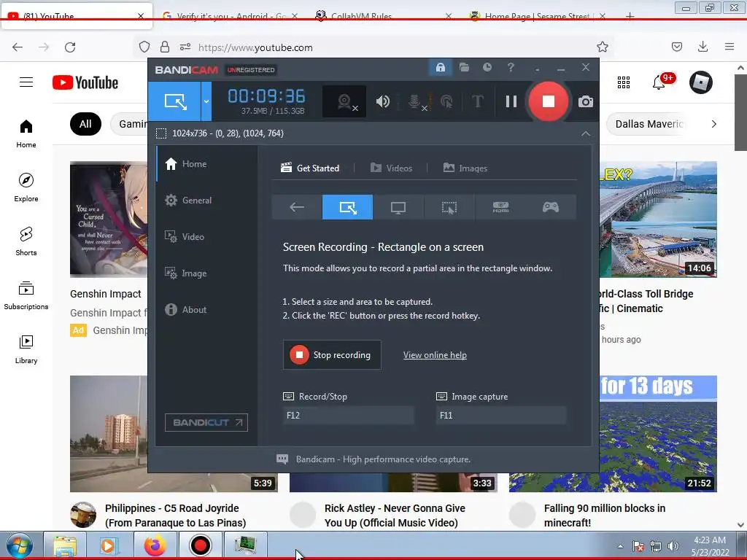
Task: Open Bandicam help question mark
Action: point(511,68)
